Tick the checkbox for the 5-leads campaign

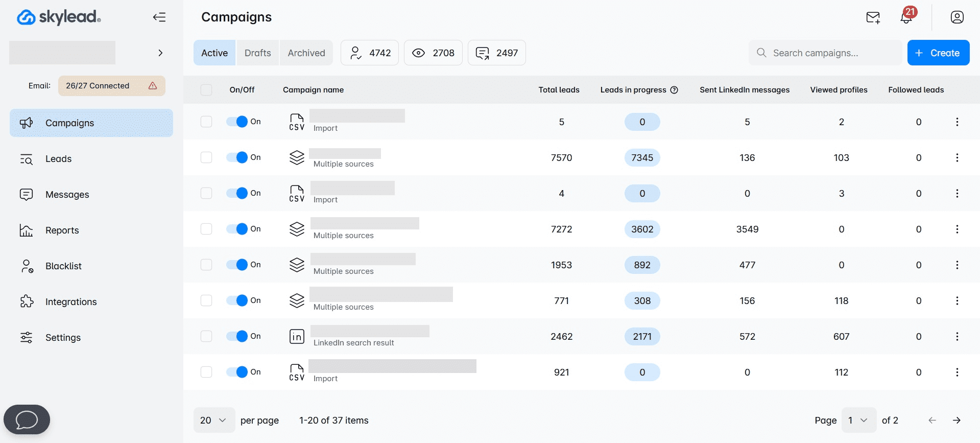[x=206, y=122]
